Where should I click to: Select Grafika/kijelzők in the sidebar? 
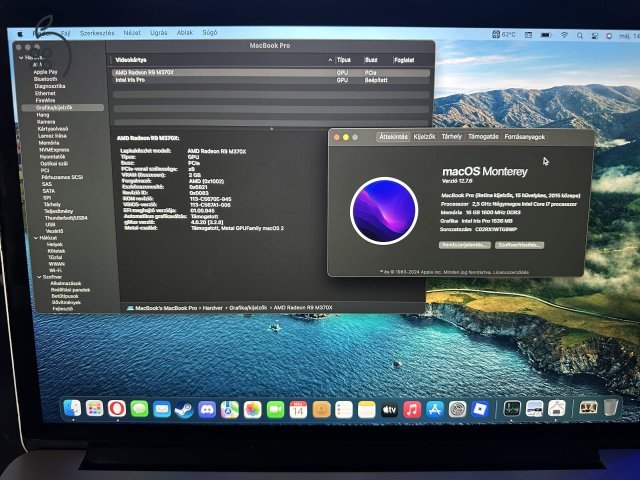click(62, 107)
